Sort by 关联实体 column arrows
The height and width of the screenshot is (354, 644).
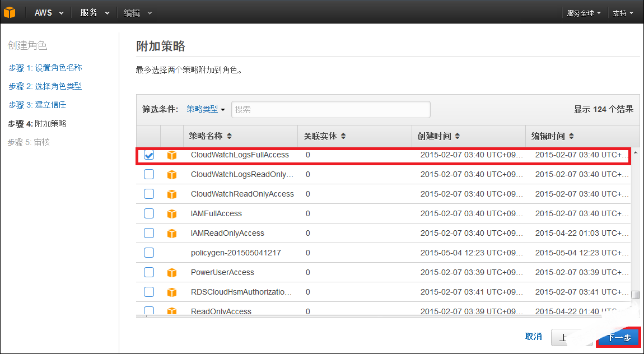[x=343, y=136]
